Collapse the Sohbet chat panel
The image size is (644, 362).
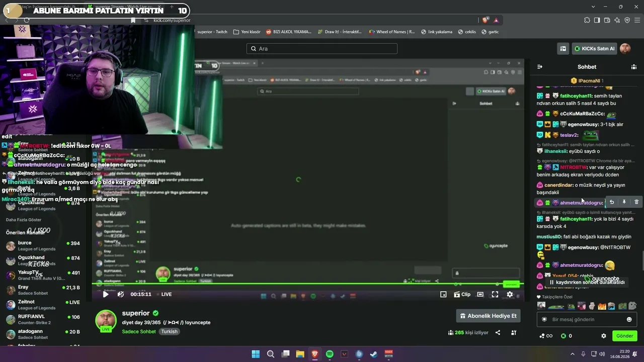click(x=540, y=67)
